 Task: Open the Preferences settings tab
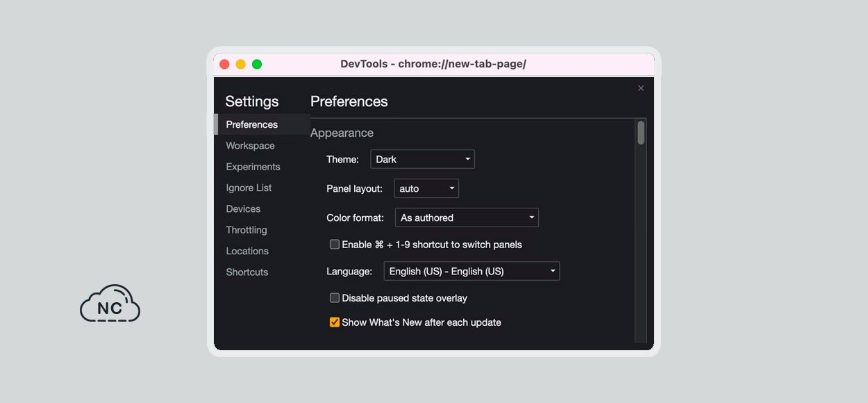tap(262, 124)
